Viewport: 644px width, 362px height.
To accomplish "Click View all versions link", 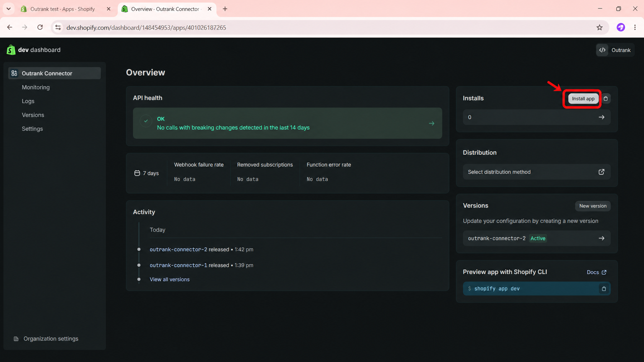I will pyautogui.click(x=169, y=279).
